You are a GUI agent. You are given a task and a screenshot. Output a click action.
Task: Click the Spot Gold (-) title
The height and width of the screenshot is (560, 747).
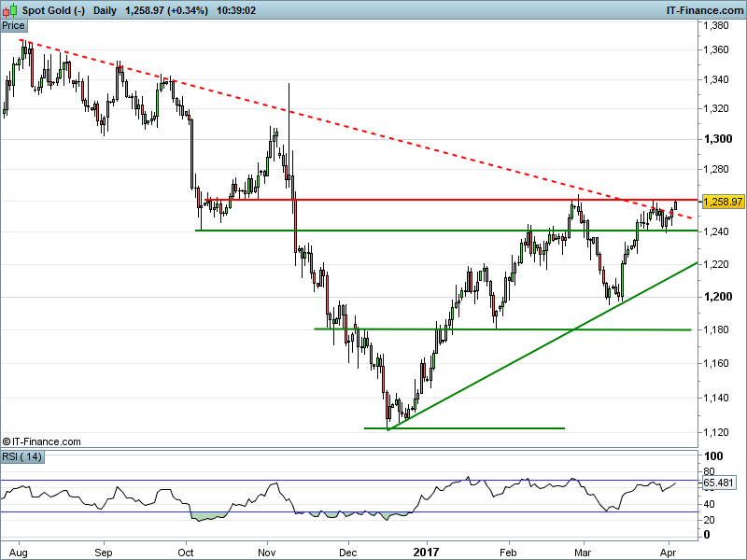click(x=53, y=10)
